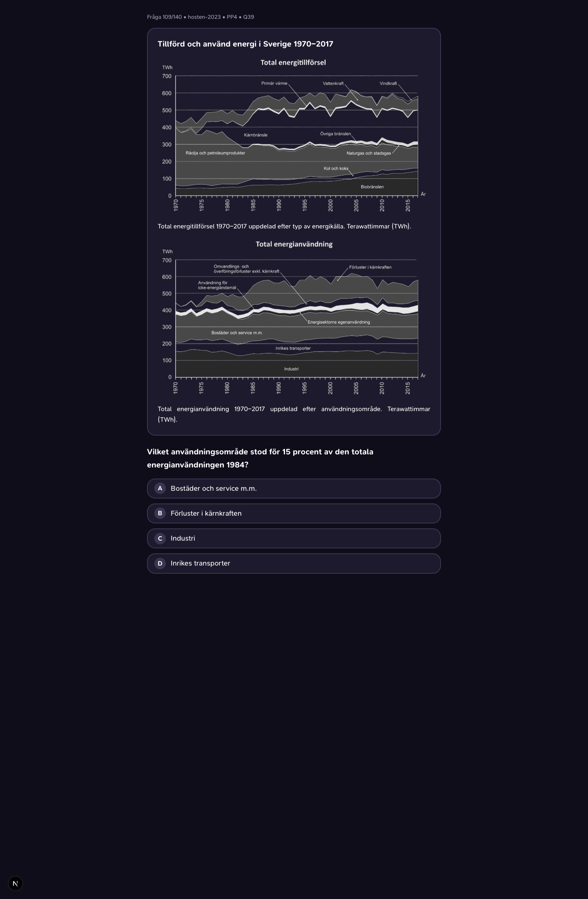Choose answer option C Industri
This screenshot has height=899, width=588.
pos(294,538)
